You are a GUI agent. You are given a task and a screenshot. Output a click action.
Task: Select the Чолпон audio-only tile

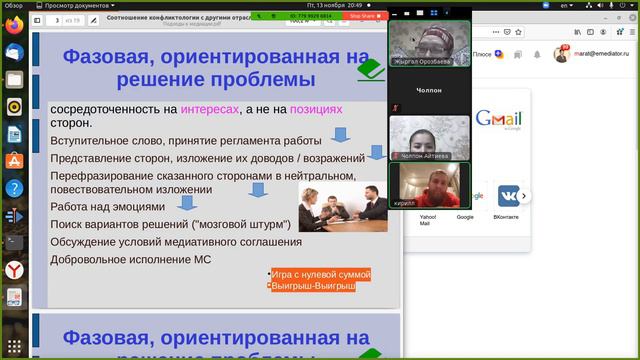(429, 91)
